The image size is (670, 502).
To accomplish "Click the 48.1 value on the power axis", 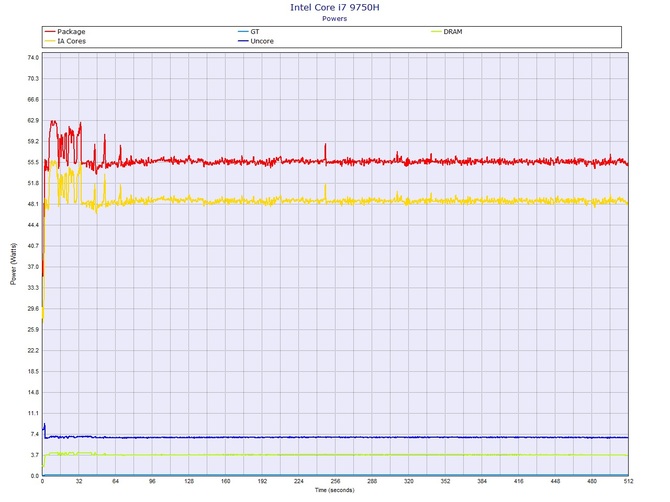I will click(34, 204).
